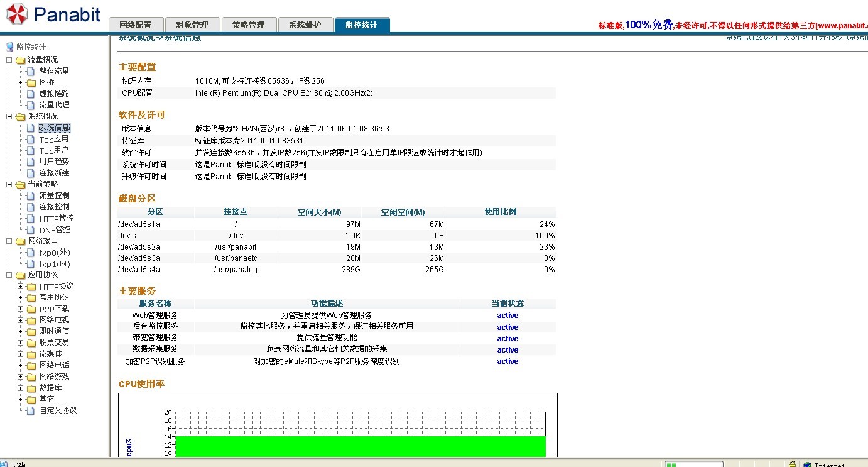Click the folder icon beside 网络游戏
The width and height of the screenshot is (868, 467).
(31, 376)
